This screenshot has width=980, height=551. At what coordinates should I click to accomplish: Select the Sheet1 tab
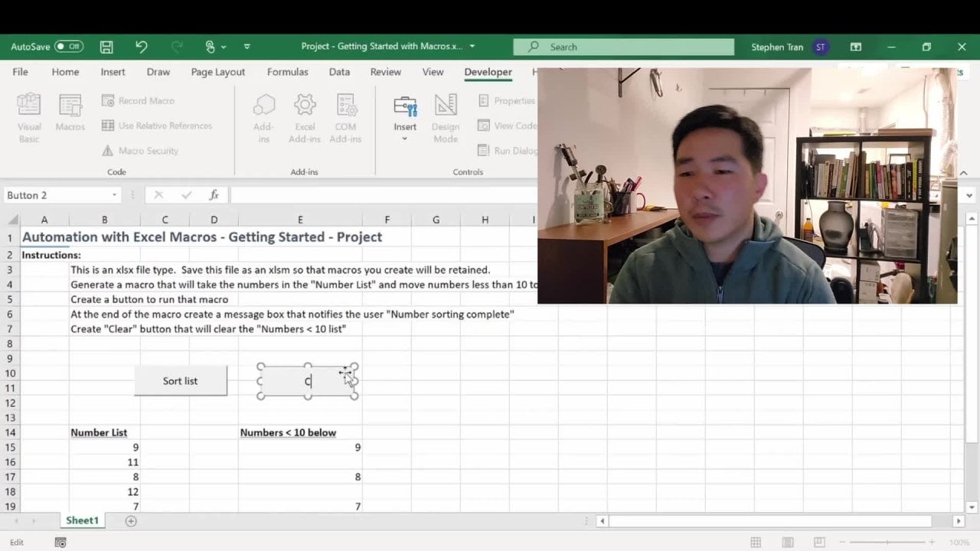click(x=82, y=520)
